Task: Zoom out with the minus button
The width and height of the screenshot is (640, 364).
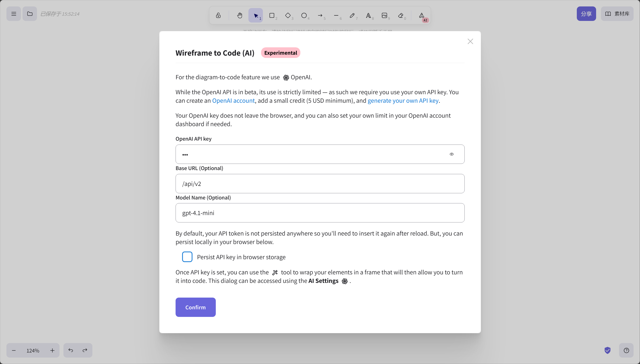Action: tap(14, 350)
